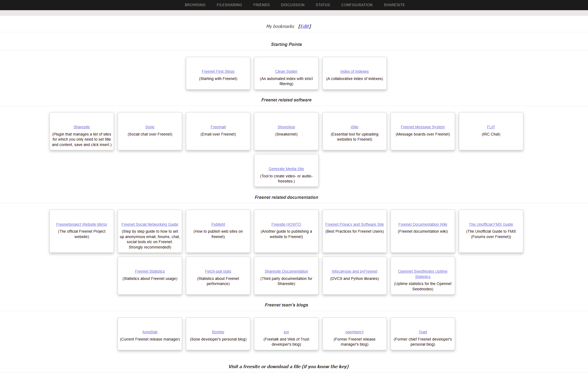This screenshot has width=588, height=373.
Task: Open the Sone link
Action: pyautogui.click(x=150, y=127)
